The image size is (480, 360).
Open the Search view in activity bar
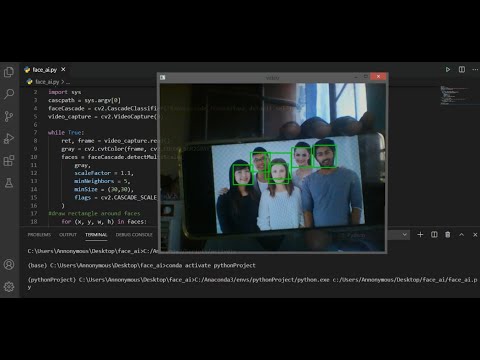[x=9, y=94]
